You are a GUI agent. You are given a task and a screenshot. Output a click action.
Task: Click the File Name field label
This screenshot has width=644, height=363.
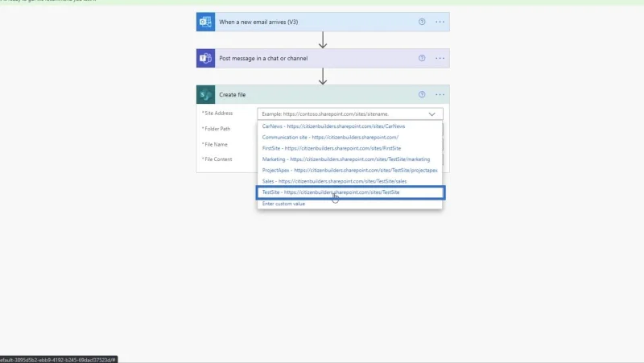click(215, 145)
